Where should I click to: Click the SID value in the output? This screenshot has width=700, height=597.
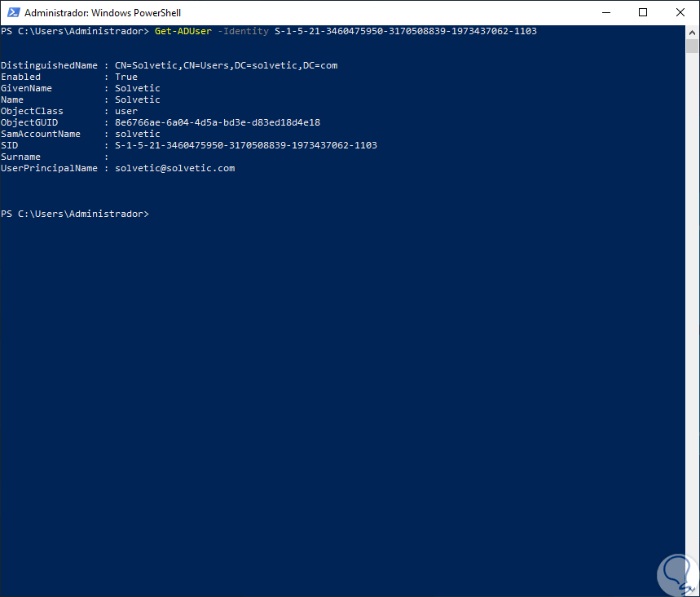[x=246, y=145]
